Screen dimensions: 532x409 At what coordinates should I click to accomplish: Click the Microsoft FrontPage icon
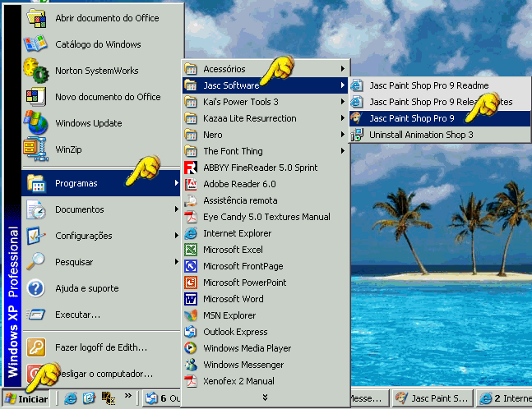191,266
